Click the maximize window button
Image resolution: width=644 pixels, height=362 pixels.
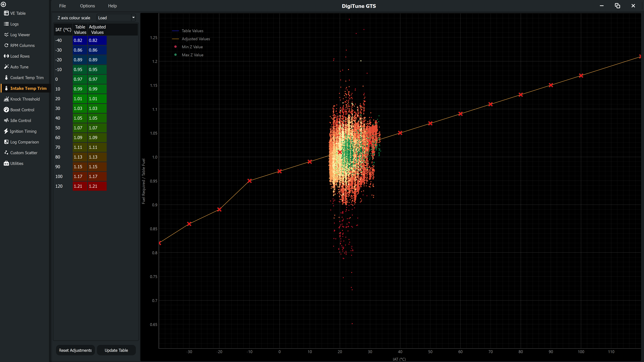[x=618, y=6]
